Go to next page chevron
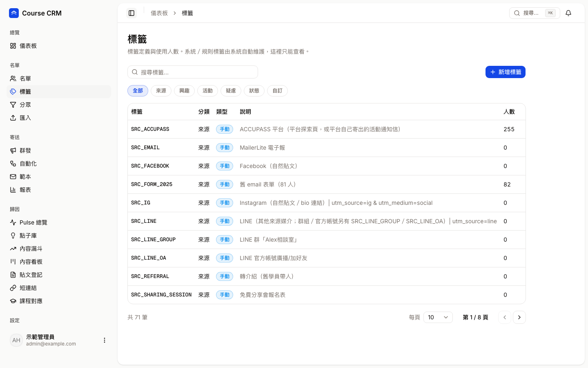Image resolution: width=588 pixels, height=368 pixels. click(x=519, y=317)
